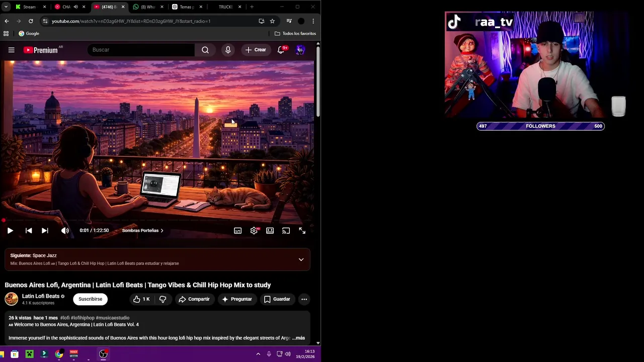644x362 pixels.
Task: Open Google bookmark shortcut
Action: [29, 34]
